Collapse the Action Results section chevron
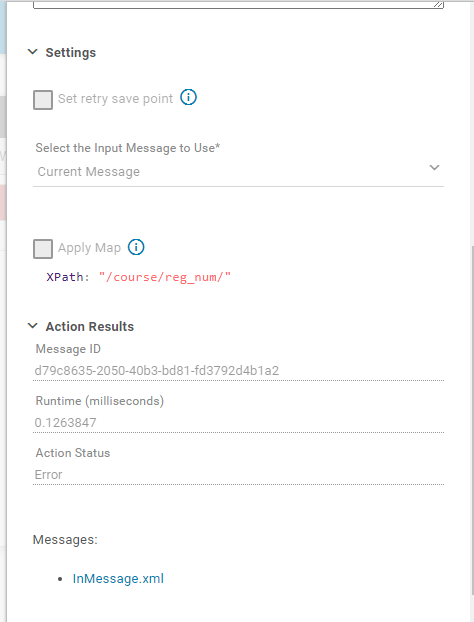Image resolution: width=474 pixels, height=622 pixels. pos(33,326)
